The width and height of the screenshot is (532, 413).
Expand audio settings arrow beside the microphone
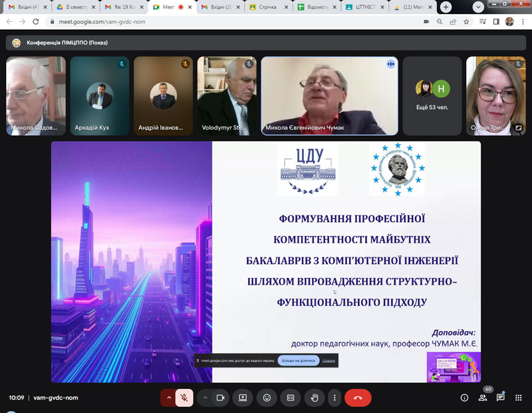pos(169,398)
